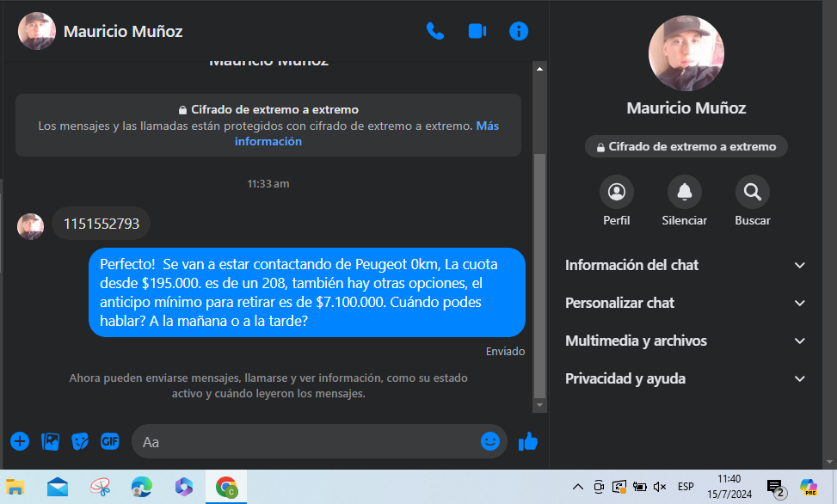The image size is (837, 504).
Task: Open the Mail app from the taskbar
Action: coord(58,487)
